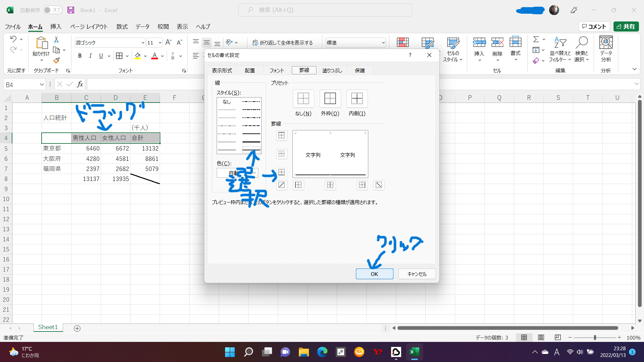Select the なし no-border preset
Image resolution: width=644 pixels, height=362 pixels.
click(x=303, y=99)
